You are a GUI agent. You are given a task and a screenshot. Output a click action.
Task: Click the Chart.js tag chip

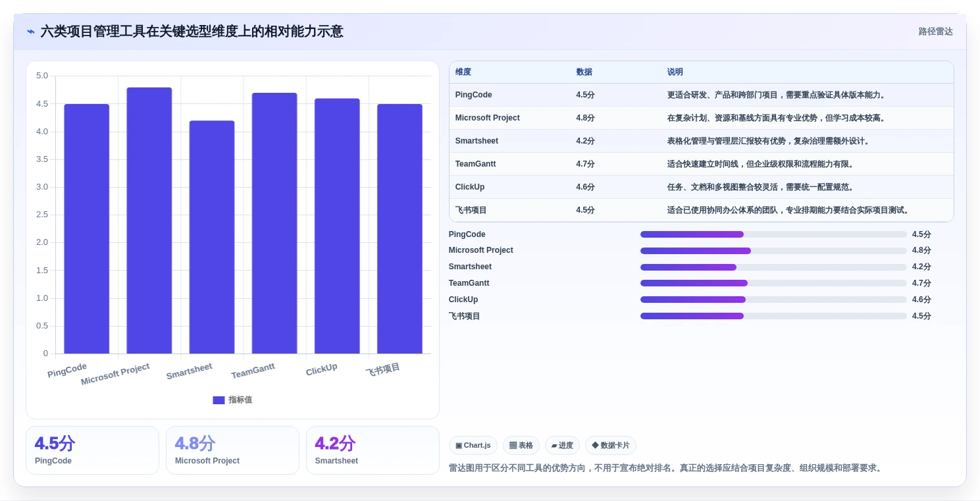pyautogui.click(x=473, y=446)
